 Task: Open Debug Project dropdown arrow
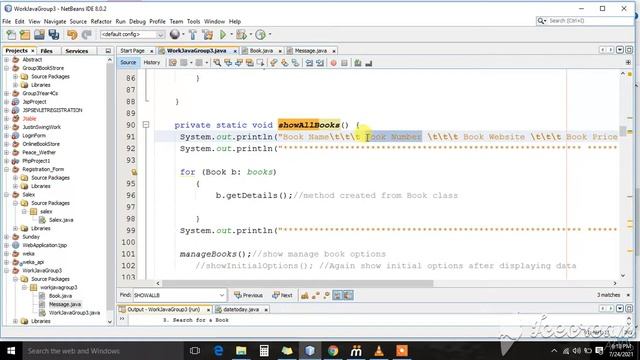250,35
